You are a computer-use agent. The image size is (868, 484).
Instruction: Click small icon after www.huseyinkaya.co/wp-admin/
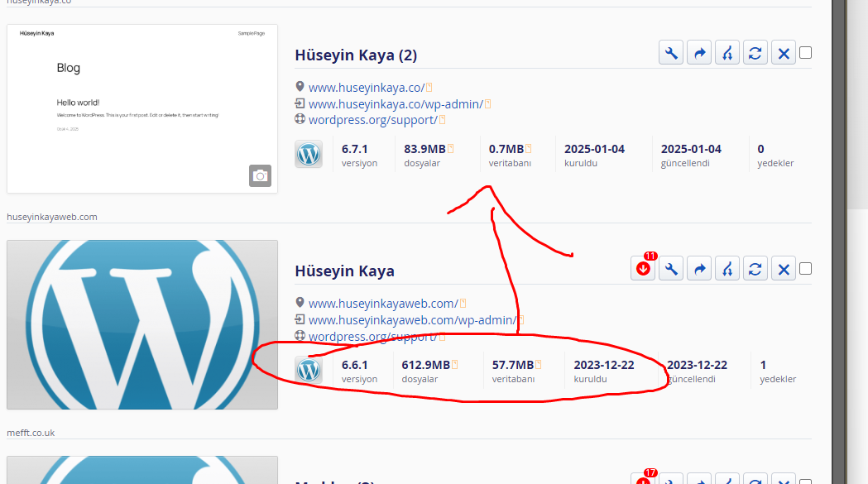click(x=487, y=104)
